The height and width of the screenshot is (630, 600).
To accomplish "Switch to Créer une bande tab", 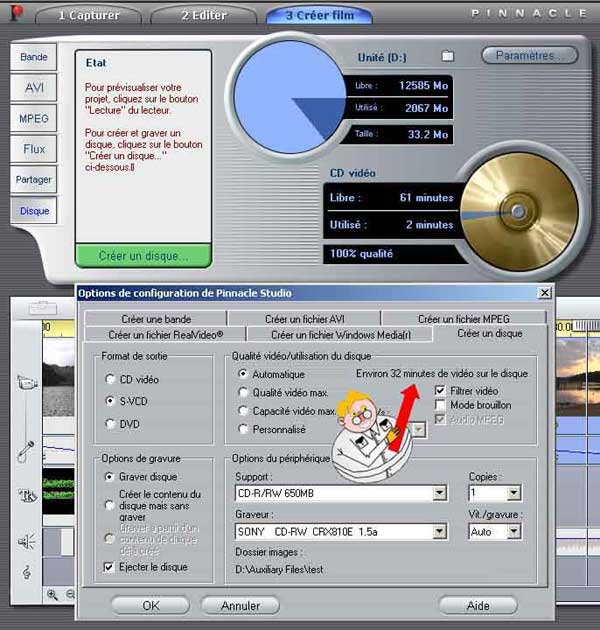I will click(156, 319).
